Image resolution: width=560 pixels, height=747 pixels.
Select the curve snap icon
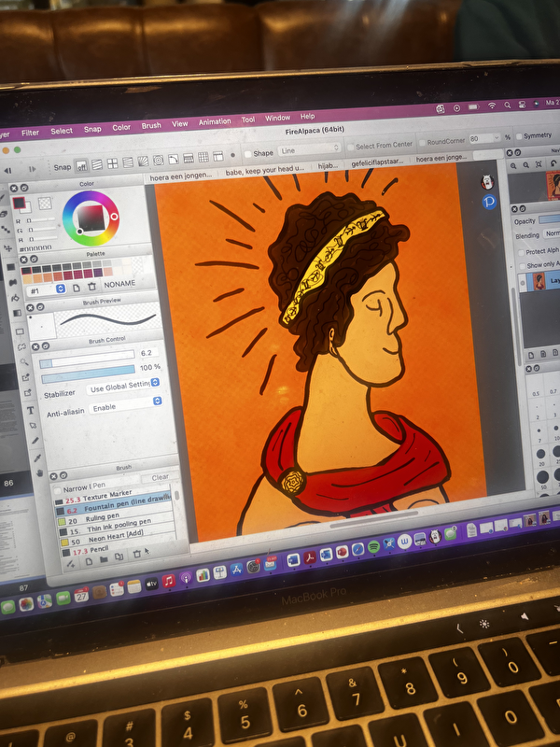[173, 159]
